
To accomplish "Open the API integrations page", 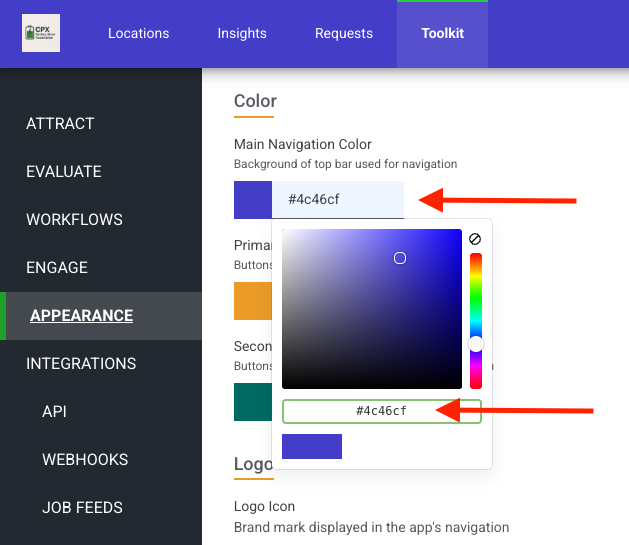I will pyautogui.click(x=54, y=412).
